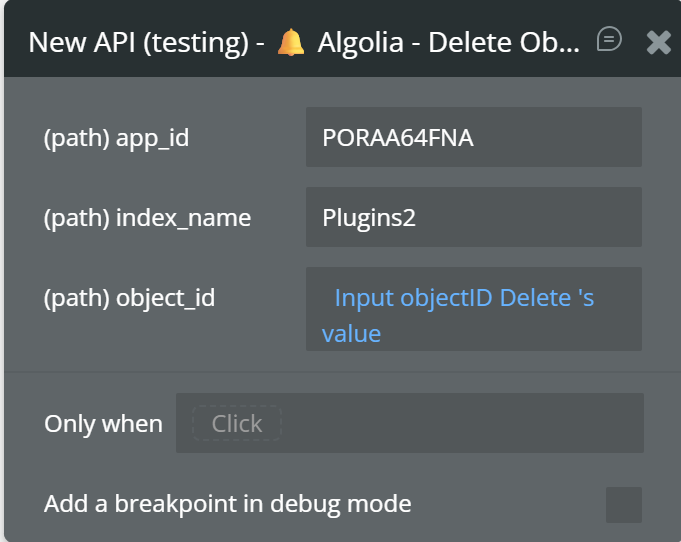Close the Algolia Delete Object panel
The width and height of the screenshot is (681, 542).
coord(658,41)
